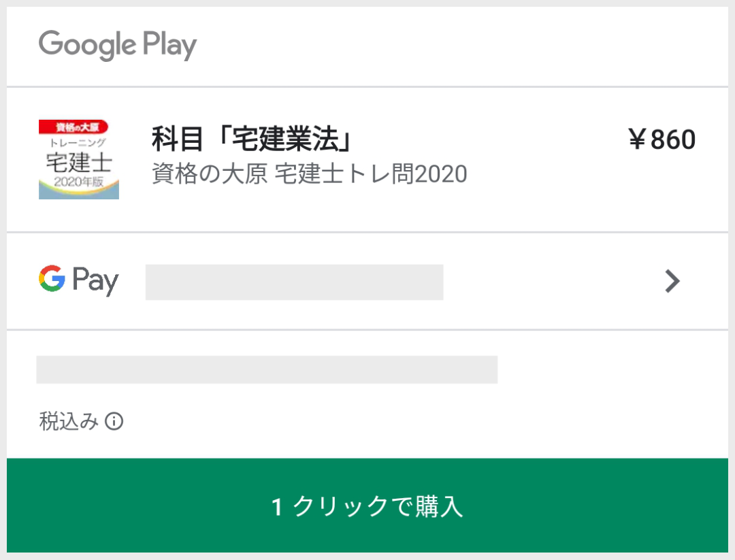Click the app name 資格の大原 宅建士トレ問2020
Image resolution: width=735 pixels, height=560 pixels.
310,174
